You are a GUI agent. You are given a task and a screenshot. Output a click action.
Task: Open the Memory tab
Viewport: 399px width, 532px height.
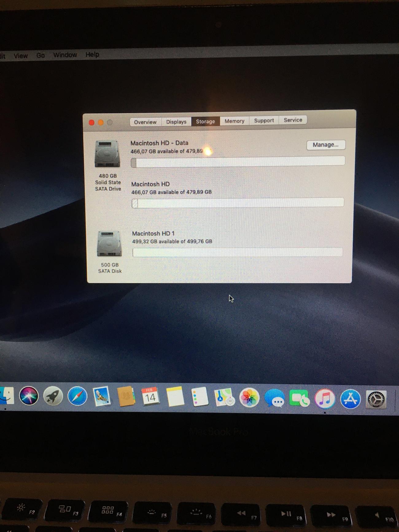coord(234,121)
